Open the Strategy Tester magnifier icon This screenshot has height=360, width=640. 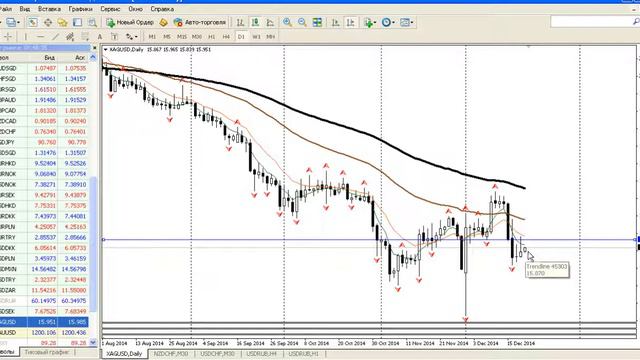click(x=93, y=22)
